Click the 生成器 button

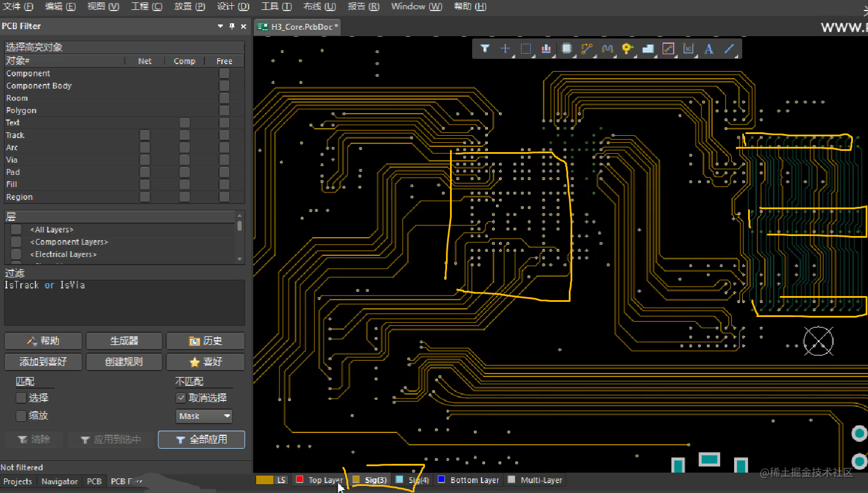(x=124, y=340)
